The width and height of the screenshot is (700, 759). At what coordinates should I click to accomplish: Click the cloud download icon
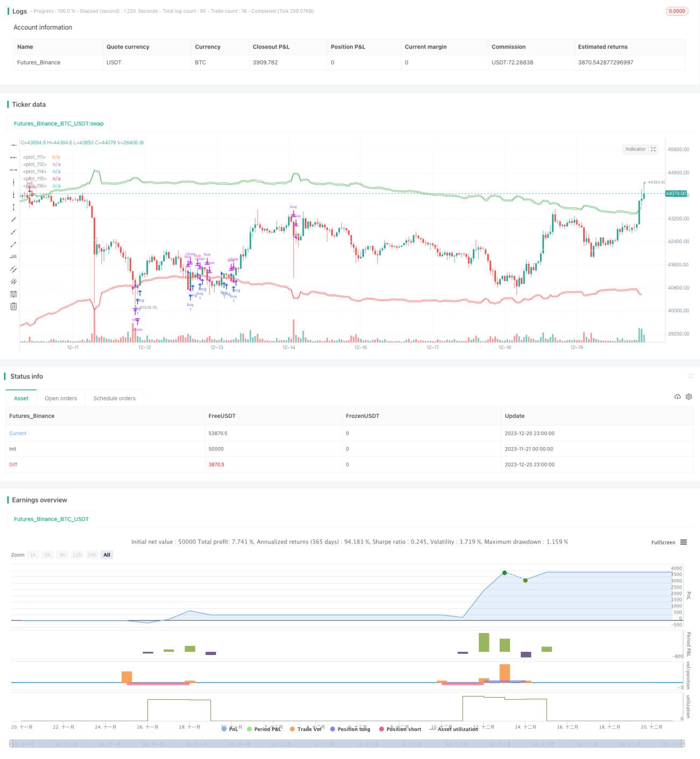[x=677, y=396]
